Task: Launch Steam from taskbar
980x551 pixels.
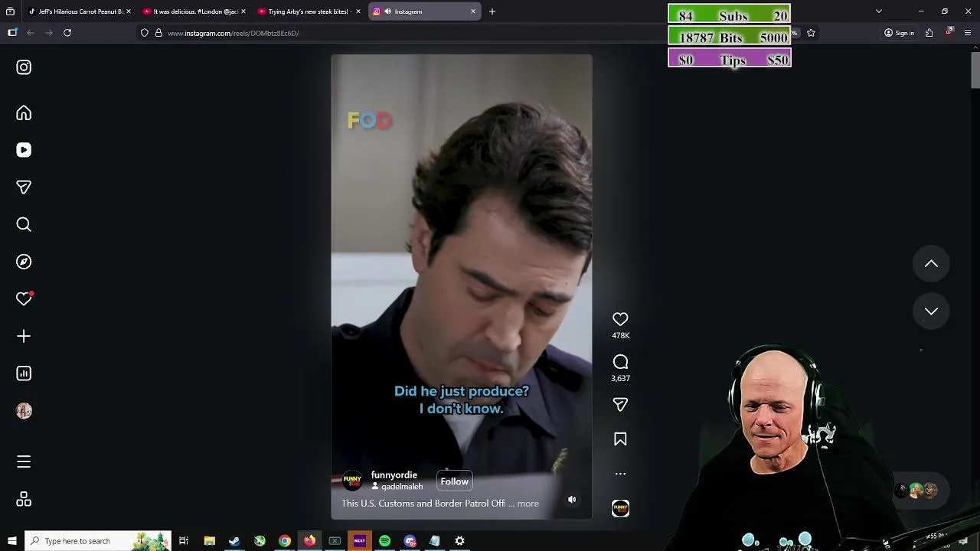Action: [x=234, y=541]
